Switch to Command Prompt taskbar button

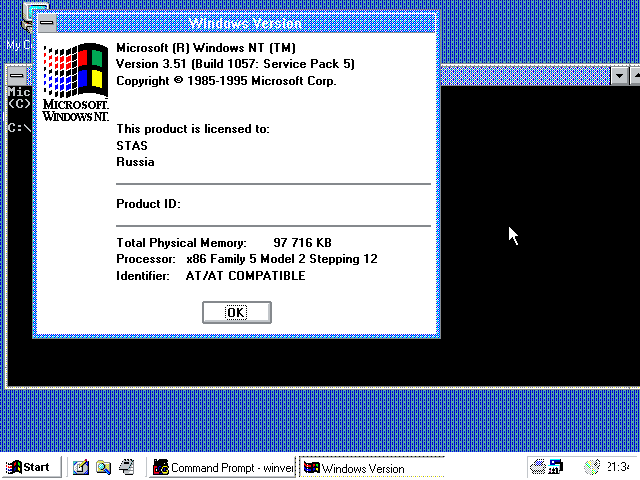point(223,467)
